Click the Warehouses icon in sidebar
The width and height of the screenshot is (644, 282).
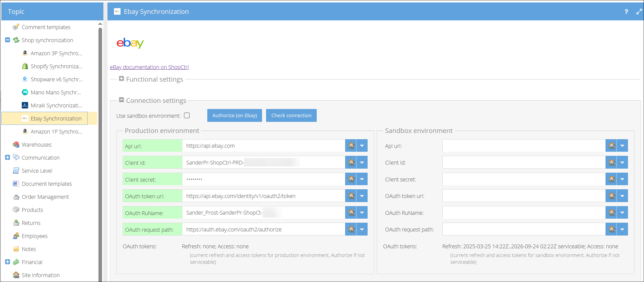click(16, 144)
